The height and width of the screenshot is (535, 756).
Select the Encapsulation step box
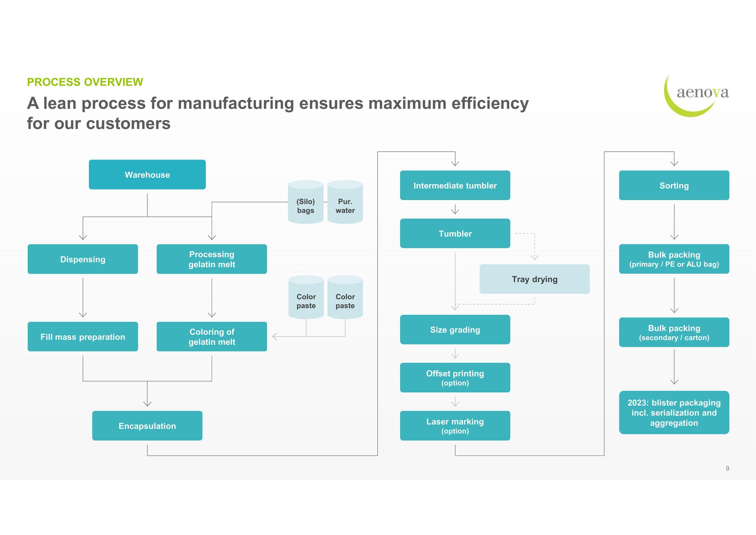click(x=147, y=426)
